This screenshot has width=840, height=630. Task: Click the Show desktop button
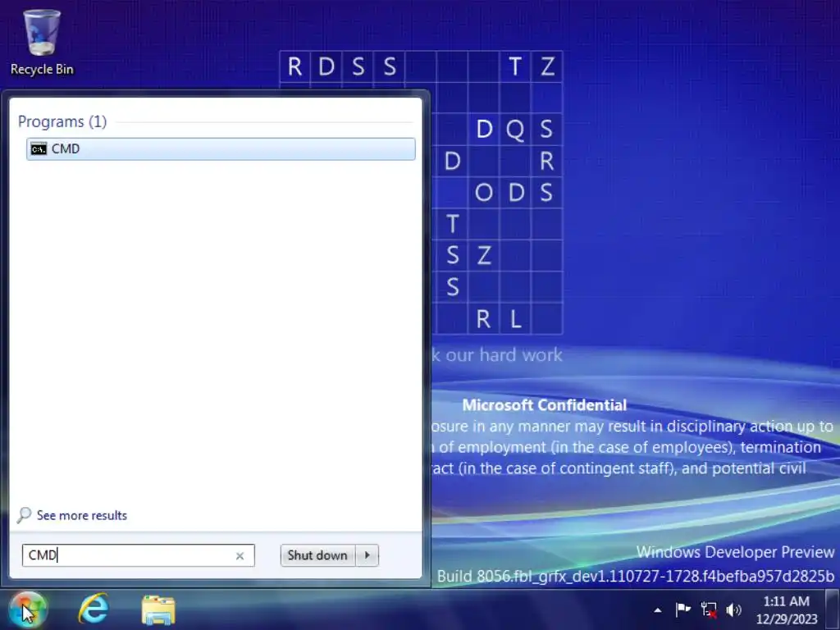[x=833, y=609]
